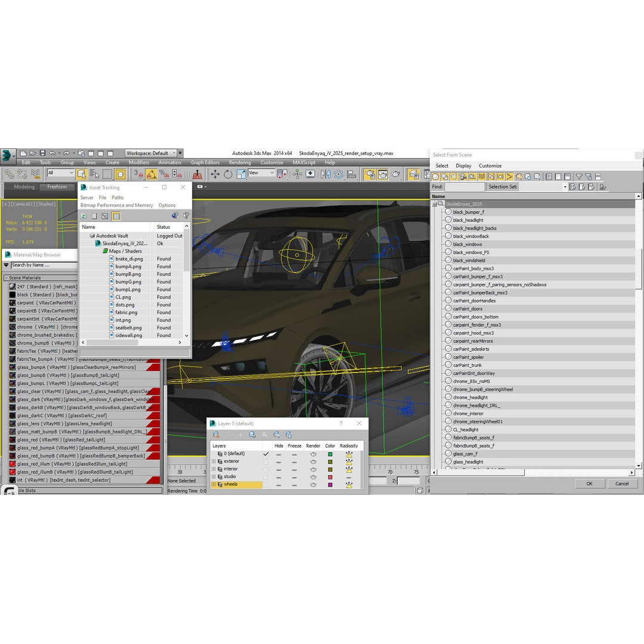This screenshot has width=644, height=644.
Task: Select the Scale tool icon
Action: click(241, 174)
